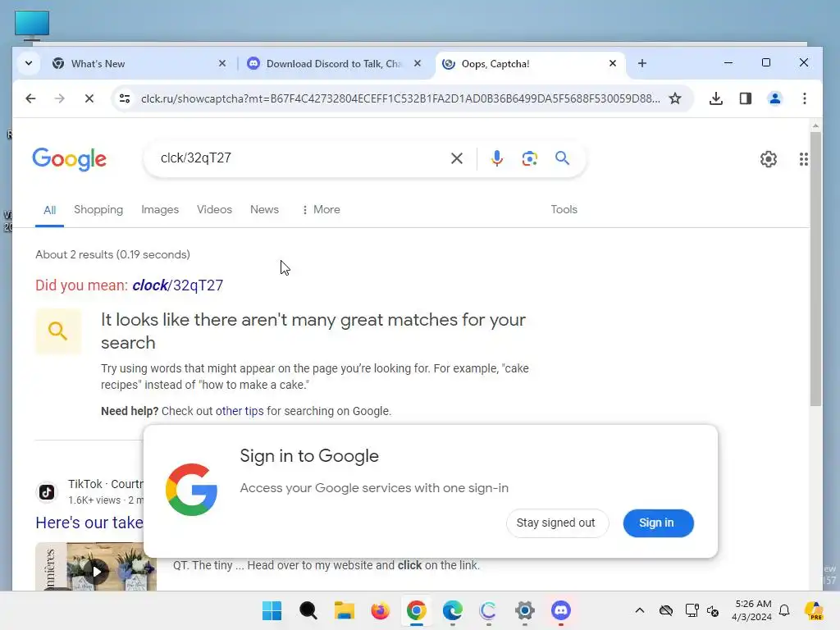Click the URL address bar
The width and height of the screenshot is (840, 630).
click(x=399, y=98)
